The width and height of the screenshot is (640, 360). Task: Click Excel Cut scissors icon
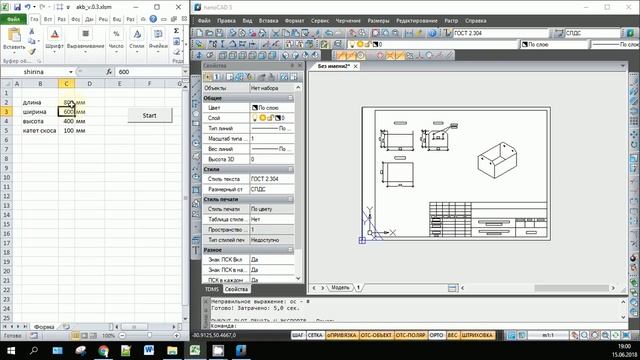pyautogui.click(x=31, y=31)
